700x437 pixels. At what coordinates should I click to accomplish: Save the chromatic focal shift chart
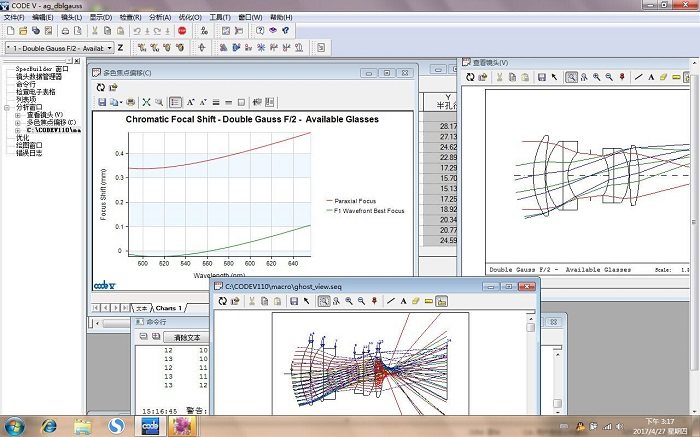click(101, 102)
